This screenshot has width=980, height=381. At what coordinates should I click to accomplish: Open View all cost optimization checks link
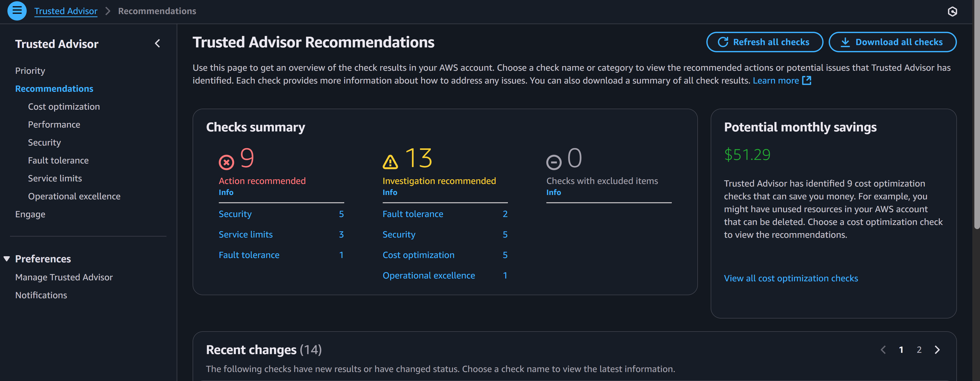point(790,278)
